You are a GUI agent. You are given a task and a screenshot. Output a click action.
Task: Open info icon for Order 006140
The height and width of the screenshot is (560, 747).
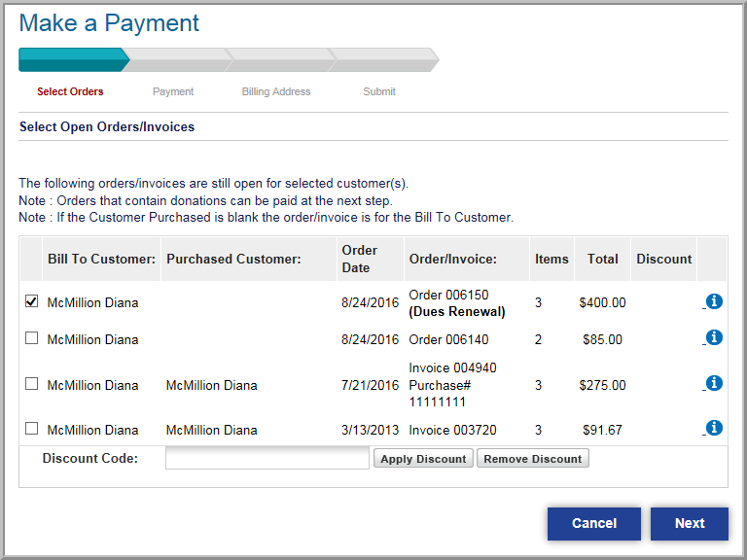(714, 337)
